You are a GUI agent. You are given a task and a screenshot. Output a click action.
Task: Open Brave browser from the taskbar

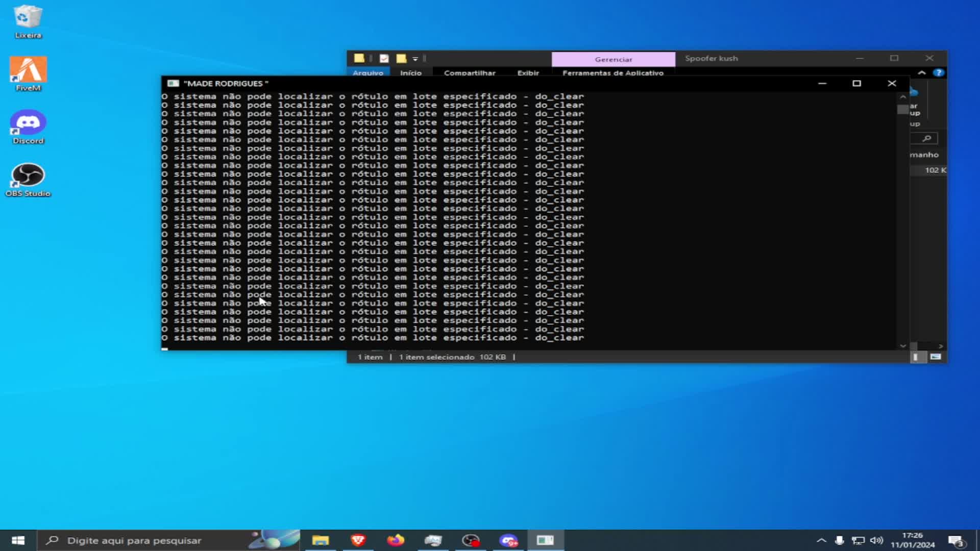click(358, 540)
